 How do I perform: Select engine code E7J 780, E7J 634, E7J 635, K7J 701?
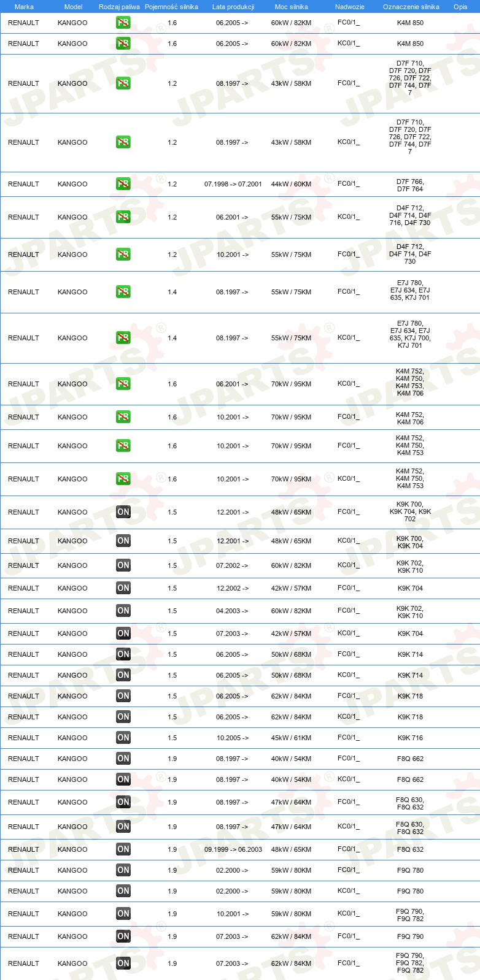[x=410, y=290]
